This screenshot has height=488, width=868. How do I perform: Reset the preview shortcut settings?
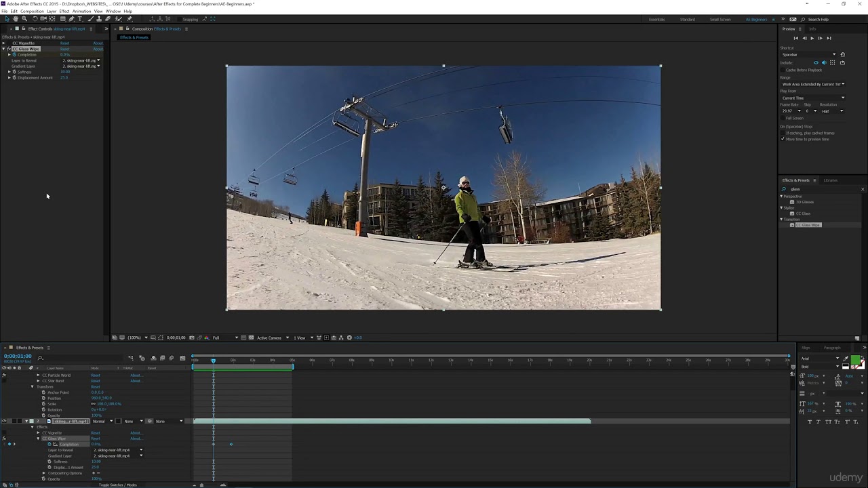point(843,54)
